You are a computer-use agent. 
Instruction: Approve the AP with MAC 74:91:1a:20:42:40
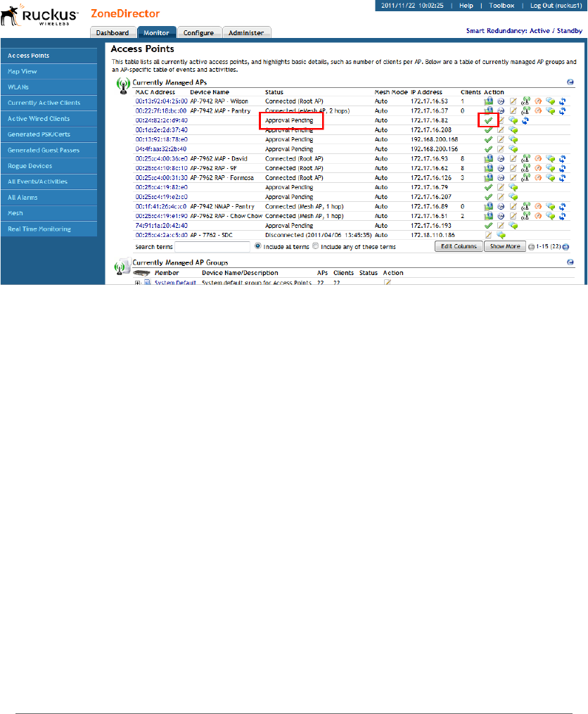(x=488, y=225)
